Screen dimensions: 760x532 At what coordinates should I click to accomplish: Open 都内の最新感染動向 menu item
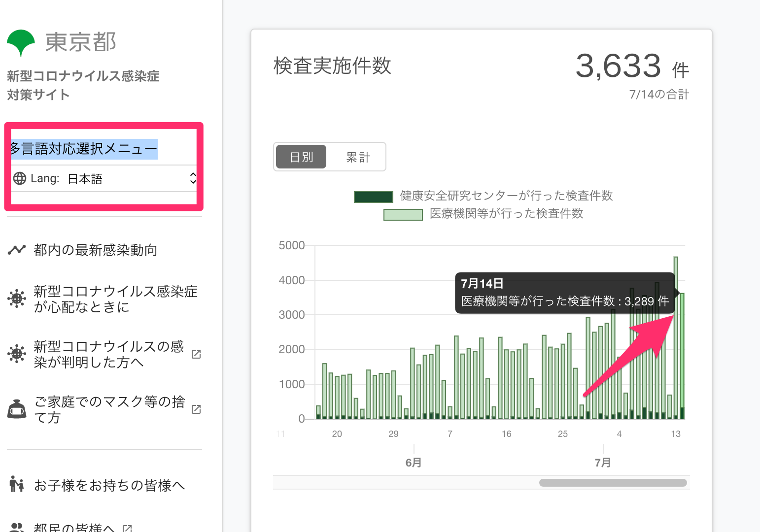(x=96, y=250)
